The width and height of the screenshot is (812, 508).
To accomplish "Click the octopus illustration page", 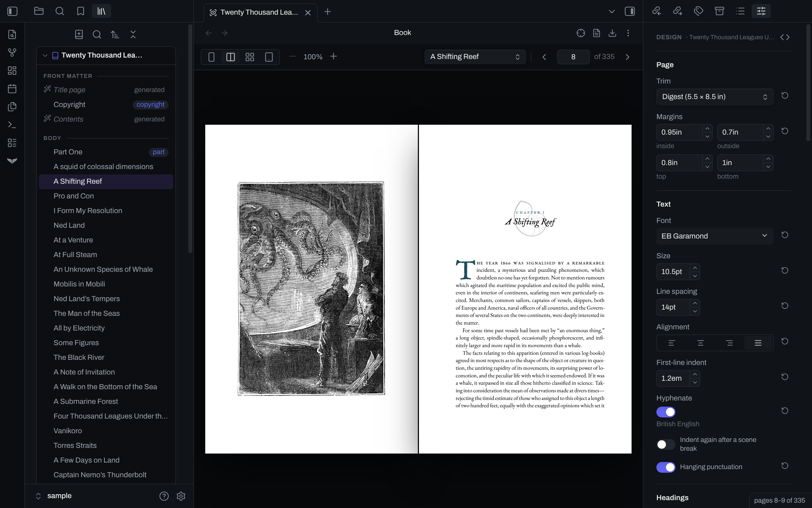I will [311, 289].
